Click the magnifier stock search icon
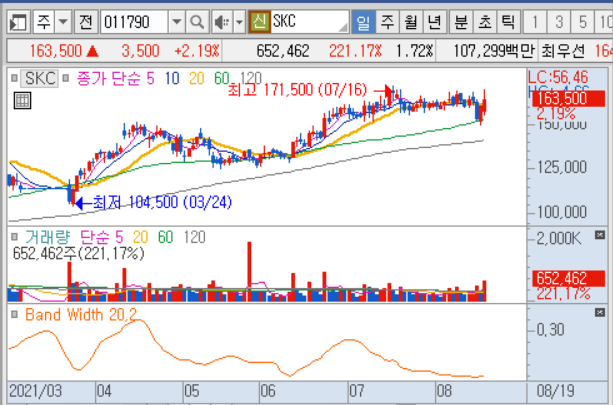This screenshot has height=405, width=613. point(197,22)
